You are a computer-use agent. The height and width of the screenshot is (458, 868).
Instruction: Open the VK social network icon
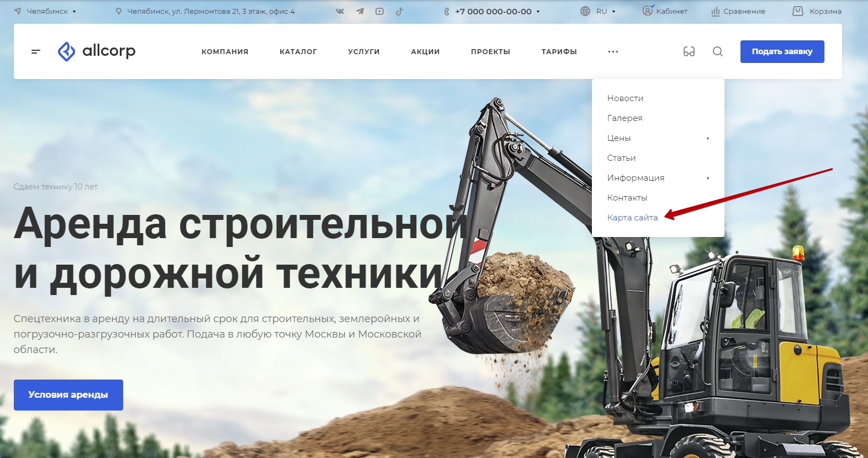[340, 11]
